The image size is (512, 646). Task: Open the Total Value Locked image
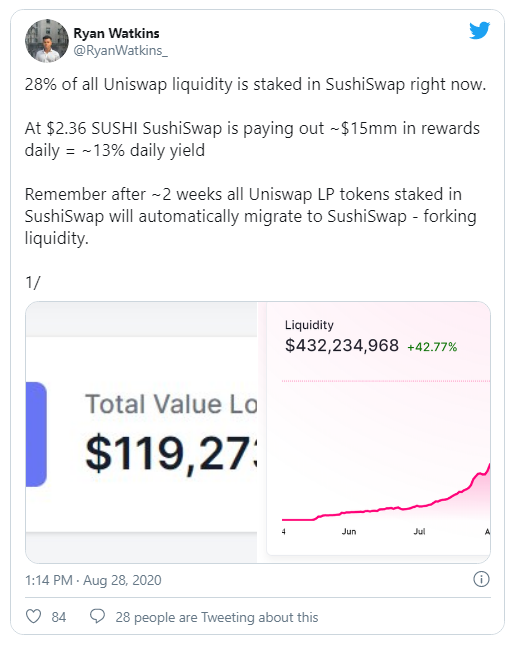pyautogui.click(x=141, y=432)
